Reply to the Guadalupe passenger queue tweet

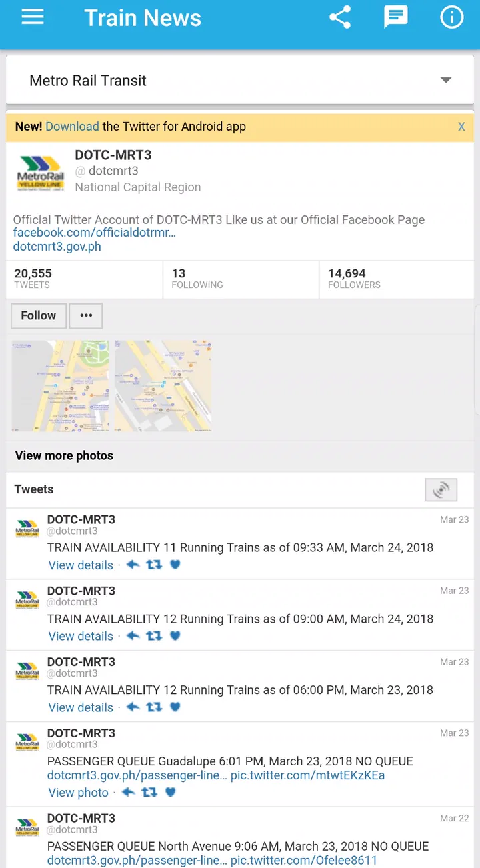click(128, 793)
